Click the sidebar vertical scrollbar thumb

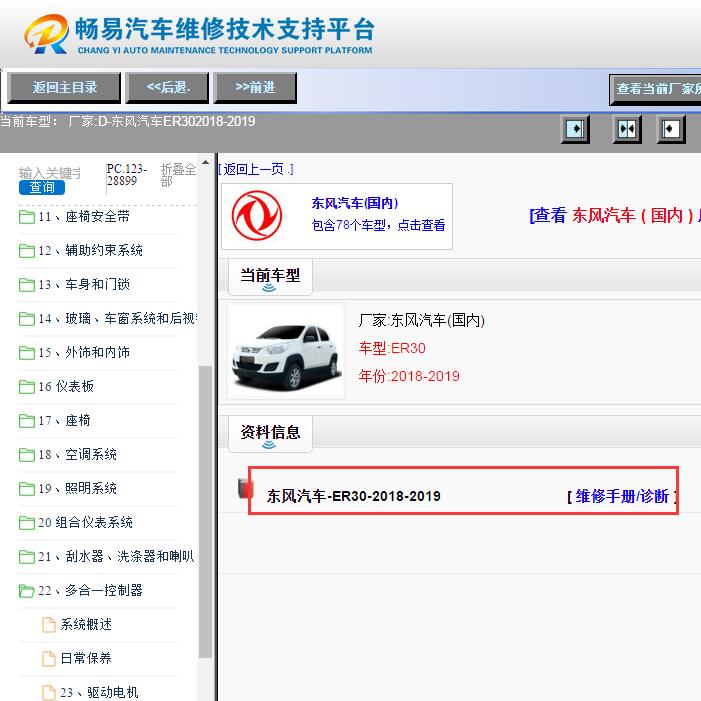point(205,512)
